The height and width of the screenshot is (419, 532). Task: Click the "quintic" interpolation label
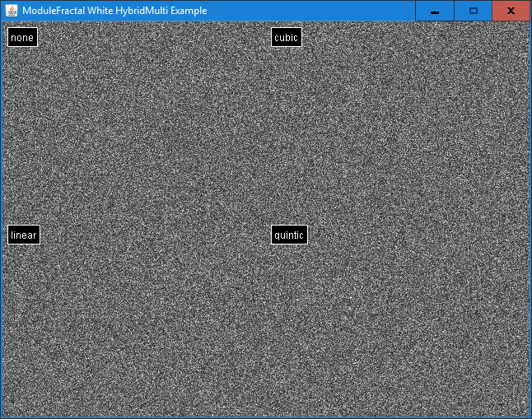[289, 235]
